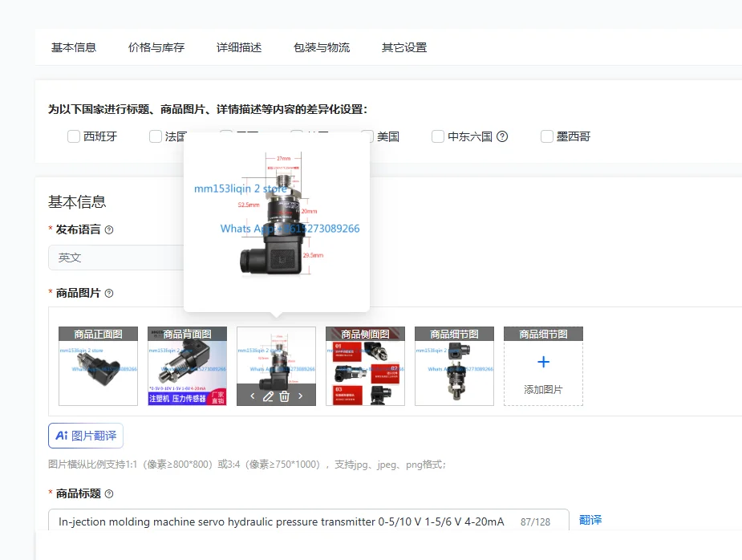The height and width of the screenshot is (560, 742).
Task: Click the AI 图片翻译 button
Action: (86, 436)
